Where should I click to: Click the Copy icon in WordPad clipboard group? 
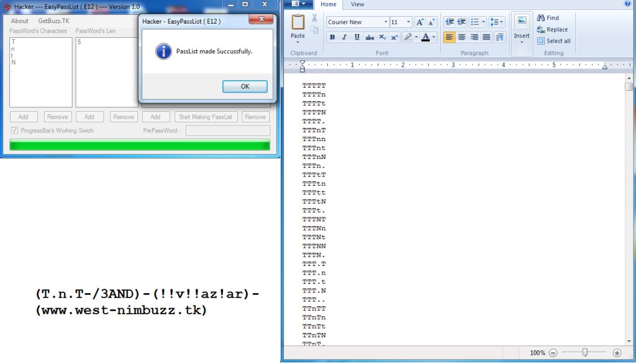point(314,30)
